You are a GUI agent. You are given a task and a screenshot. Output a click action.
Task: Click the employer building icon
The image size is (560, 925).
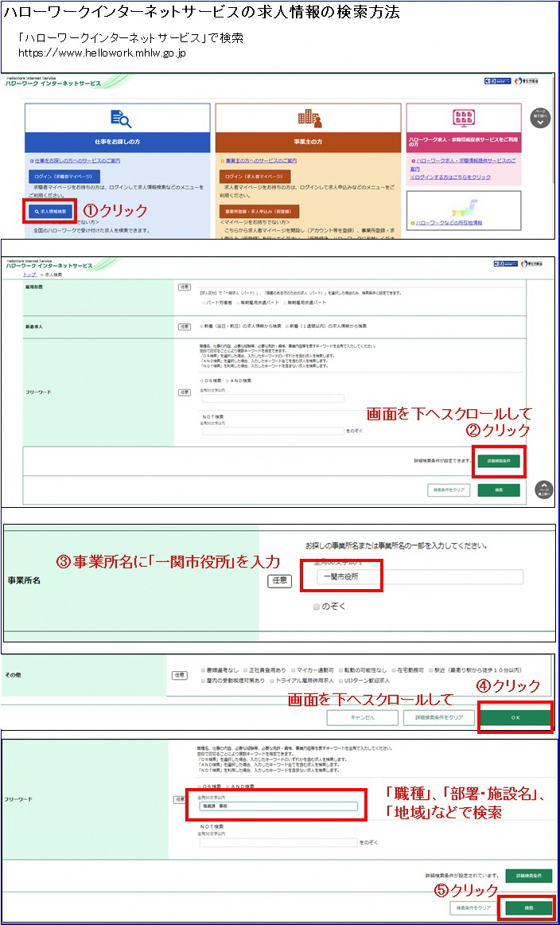point(309,119)
